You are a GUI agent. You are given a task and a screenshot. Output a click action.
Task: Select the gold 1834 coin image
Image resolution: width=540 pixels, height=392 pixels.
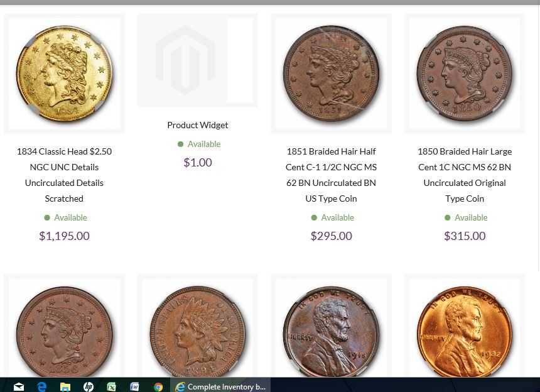click(x=64, y=73)
